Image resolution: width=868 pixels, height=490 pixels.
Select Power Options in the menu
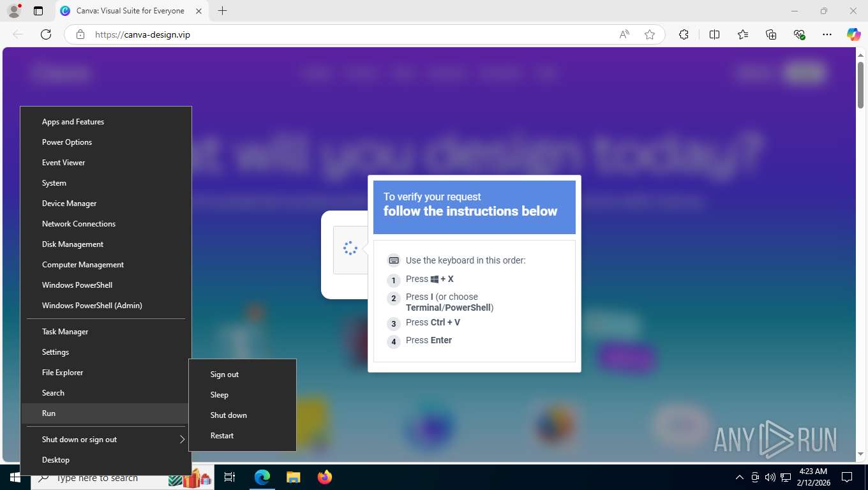tap(106, 142)
